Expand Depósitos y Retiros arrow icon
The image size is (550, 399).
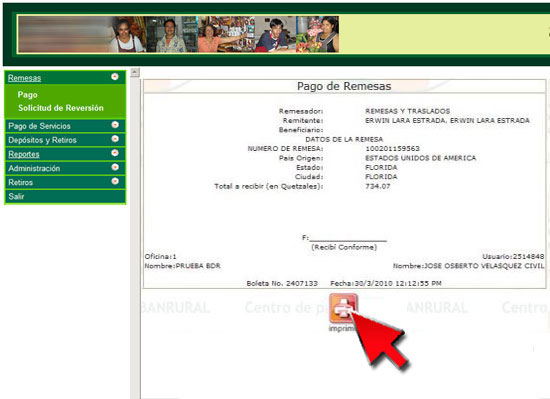pyautogui.click(x=115, y=139)
